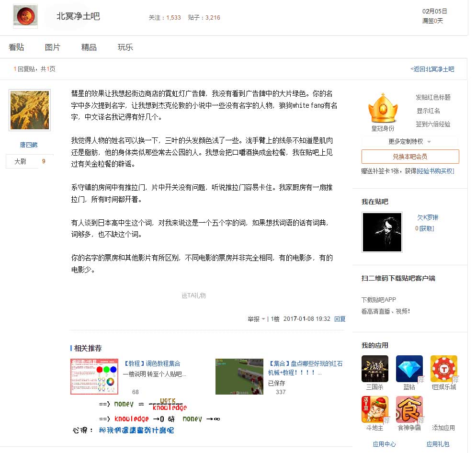This screenshot has height=453, width=476.
Task: Click the money knowledge signature image
Action: pyautogui.click(x=147, y=416)
